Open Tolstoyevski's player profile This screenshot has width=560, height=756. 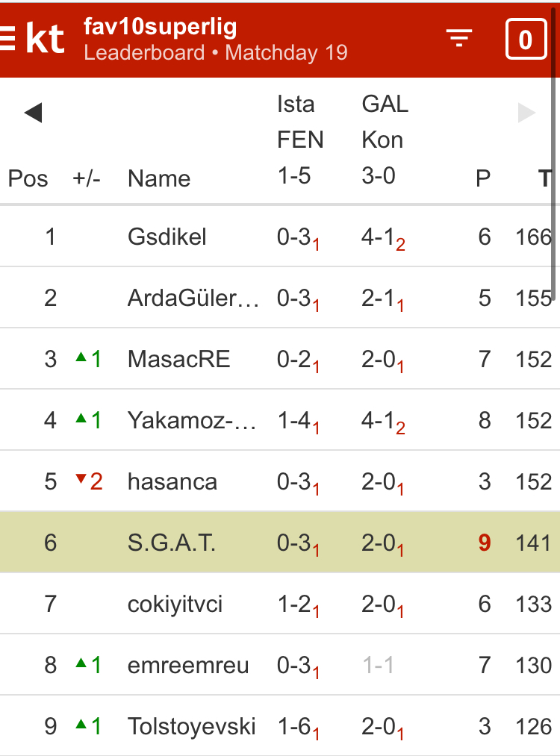[x=192, y=727]
